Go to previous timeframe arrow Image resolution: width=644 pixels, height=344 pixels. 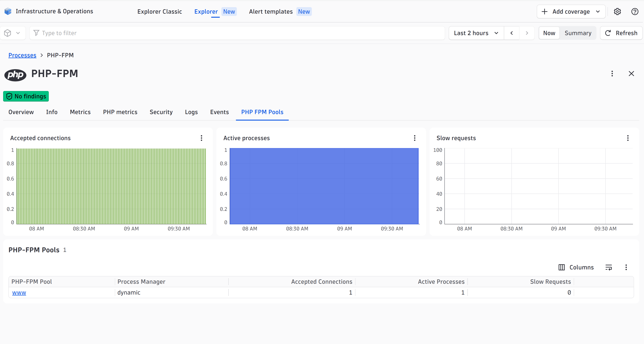[512, 33]
